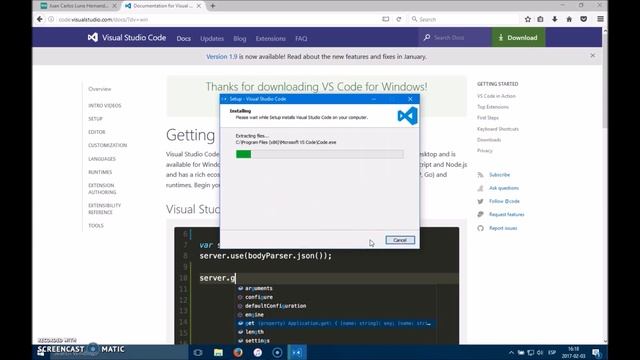The image size is (640, 360).
Task: Expand TOOLS section in sidebar
Action: tap(96, 226)
